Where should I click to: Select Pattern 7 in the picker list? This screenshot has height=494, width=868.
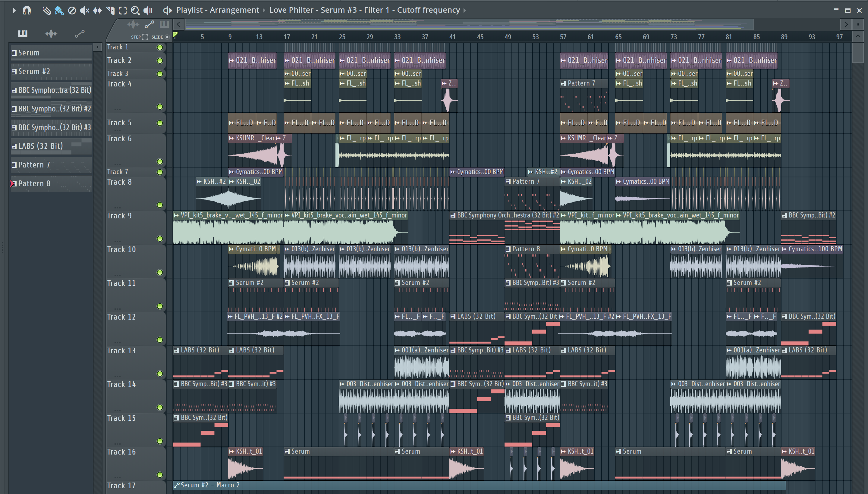pyautogui.click(x=51, y=164)
